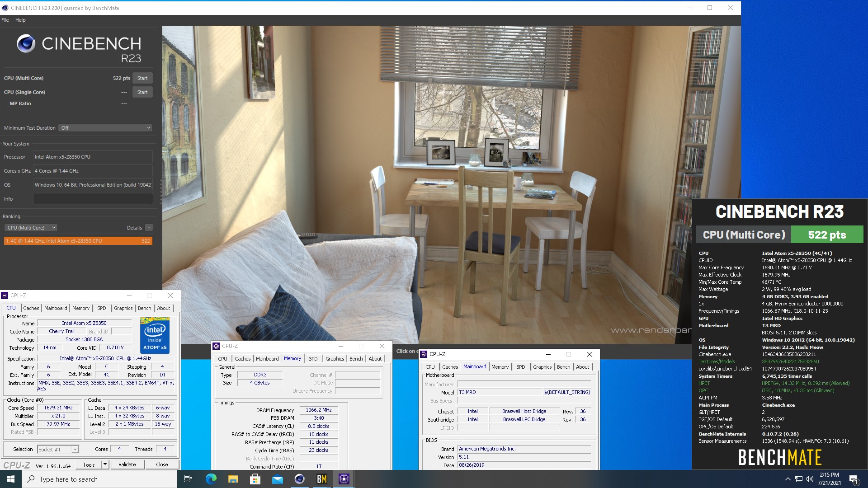The image size is (868, 488).
Task: Open BenchMate from the taskbar BM icon
Action: [x=322, y=479]
